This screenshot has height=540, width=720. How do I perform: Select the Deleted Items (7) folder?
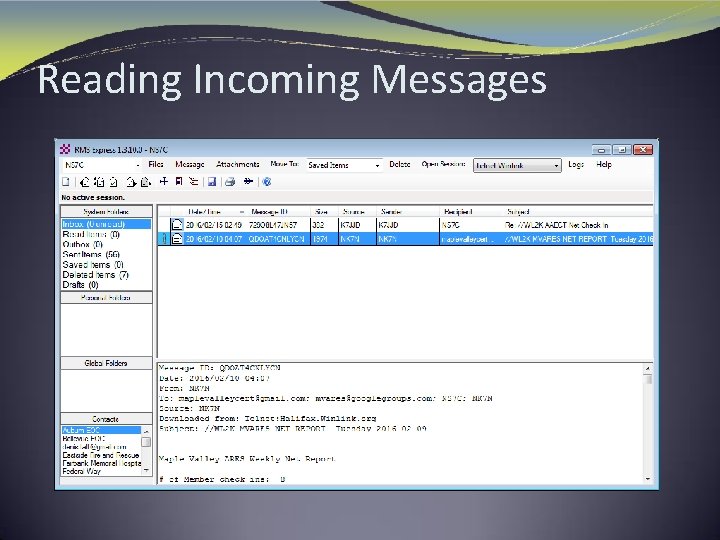[96, 275]
